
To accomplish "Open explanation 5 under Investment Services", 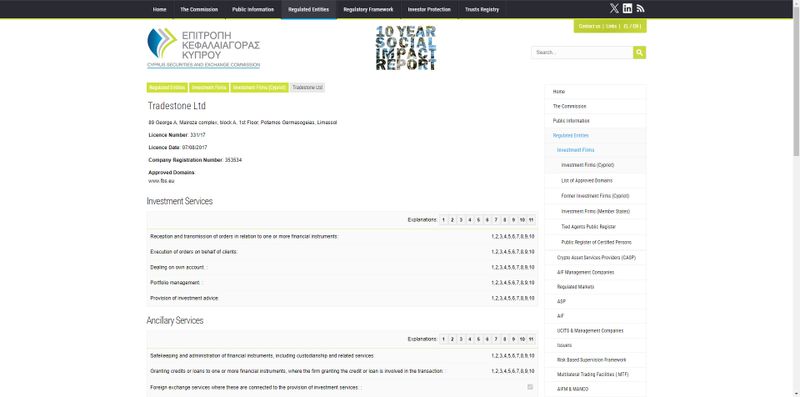I will 478,220.
